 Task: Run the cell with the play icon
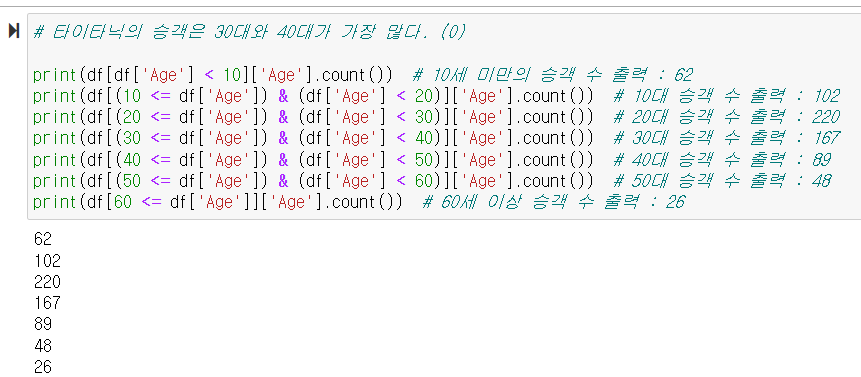coord(14,32)
